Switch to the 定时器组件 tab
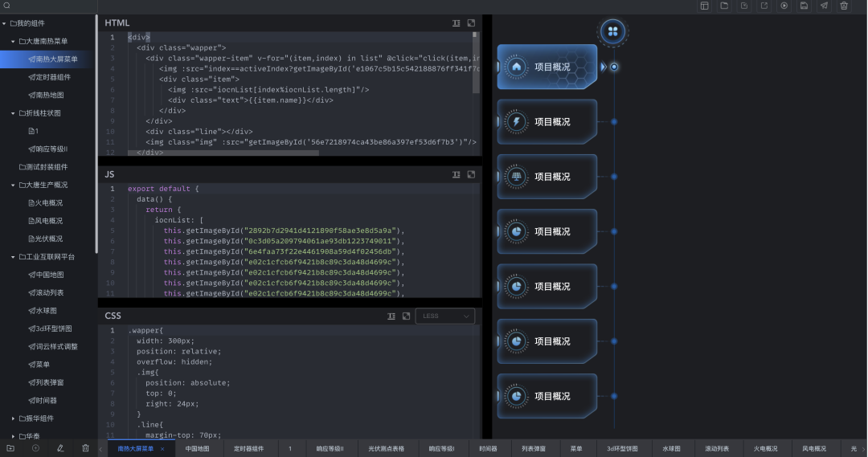 (x=248, y=449)
